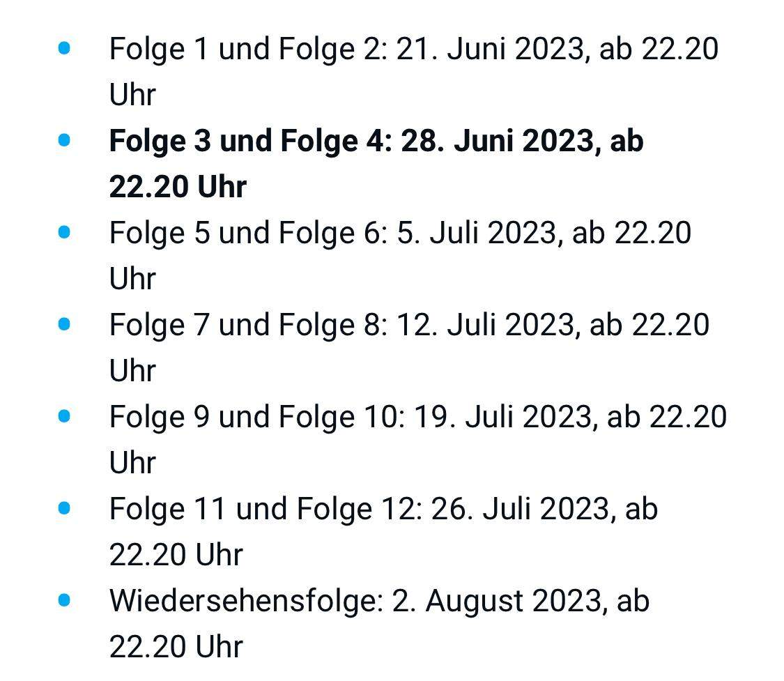Click the bullet before Folge 11 und Folge 12

[x=65, y=508]
